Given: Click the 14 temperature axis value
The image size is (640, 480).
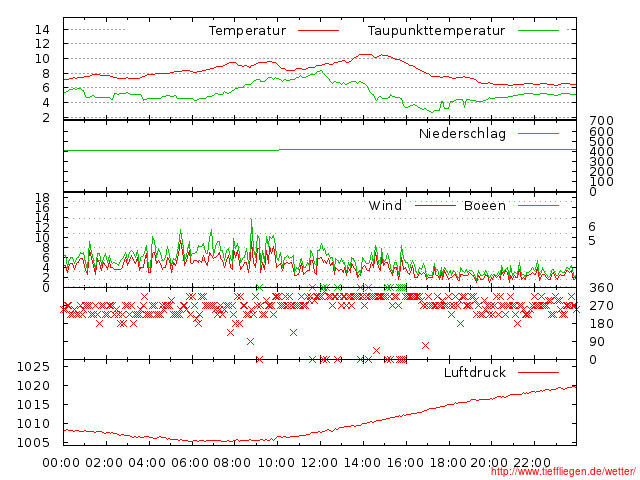Looking at the screenshot, I should (x=42, y=29).
